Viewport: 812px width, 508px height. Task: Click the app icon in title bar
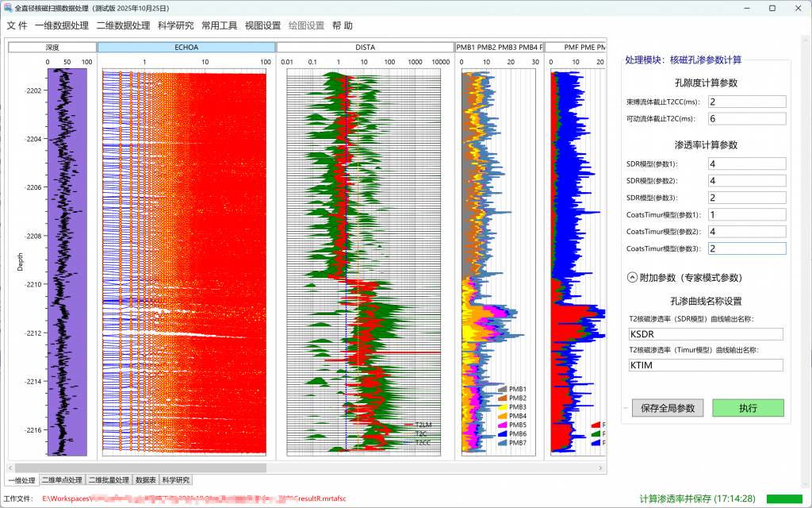pyautogui.click(x=8, y=8)
